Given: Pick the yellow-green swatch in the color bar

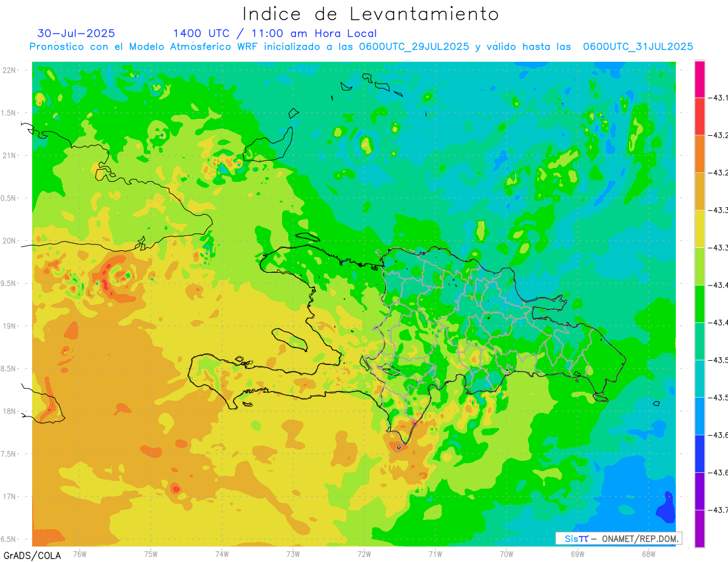Looking at the screenshot, I should (x=699, y=266).
